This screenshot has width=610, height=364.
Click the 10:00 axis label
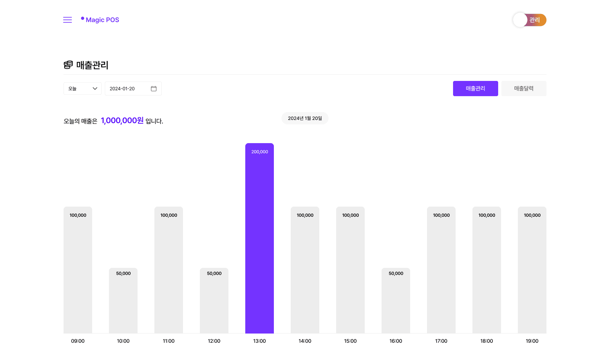pyautogui.click(x=123, y=341)
